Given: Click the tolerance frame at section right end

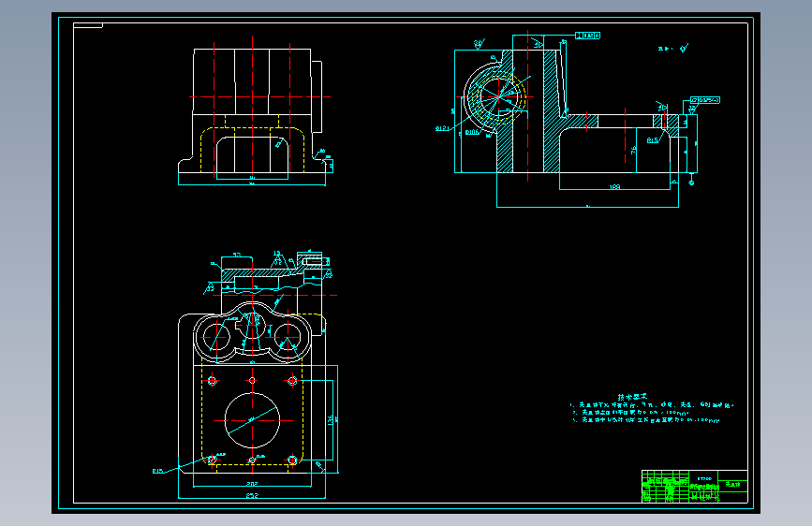Looking at the screenshot, I should coord(705,100).
